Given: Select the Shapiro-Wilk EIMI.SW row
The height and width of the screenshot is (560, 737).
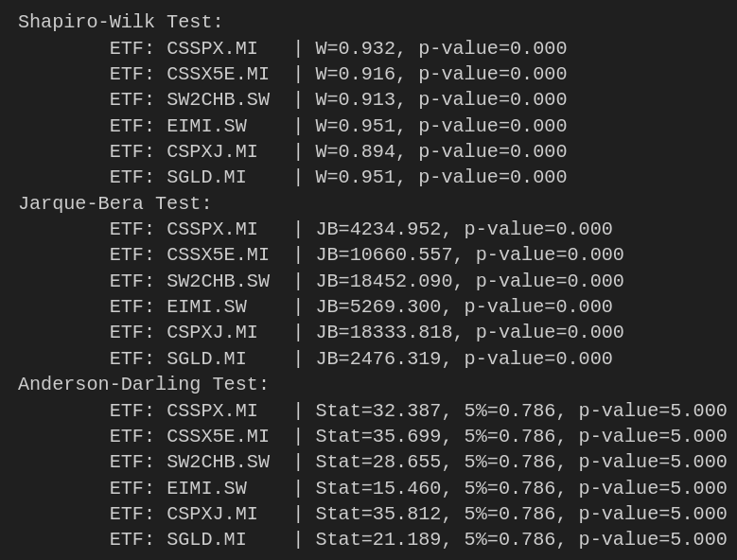Looking at the screenshot, I should tap(338, 126).
